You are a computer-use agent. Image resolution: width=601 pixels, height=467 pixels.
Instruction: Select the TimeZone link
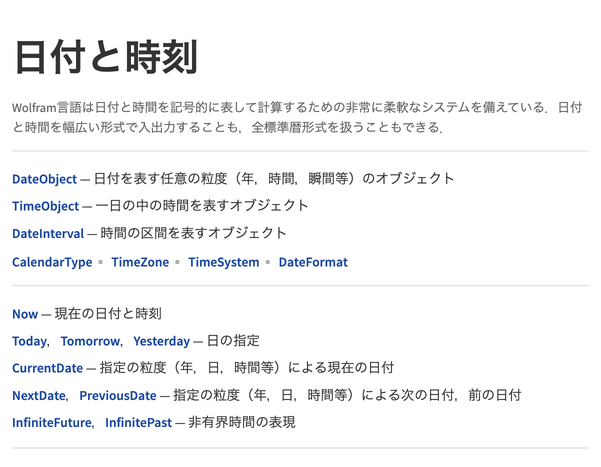coord(138,262)
